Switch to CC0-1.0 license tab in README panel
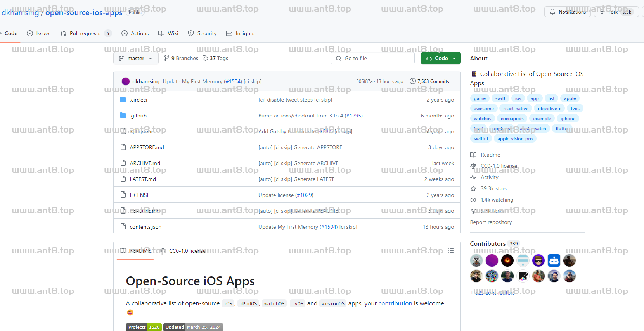Viewport: 644px width, 331px height. pos(182,251)
